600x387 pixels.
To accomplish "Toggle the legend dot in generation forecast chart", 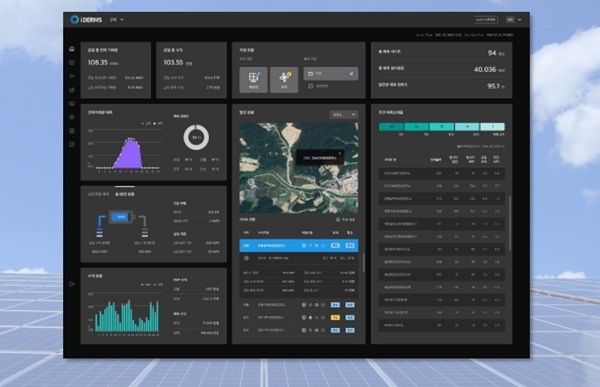I will 143,124.
